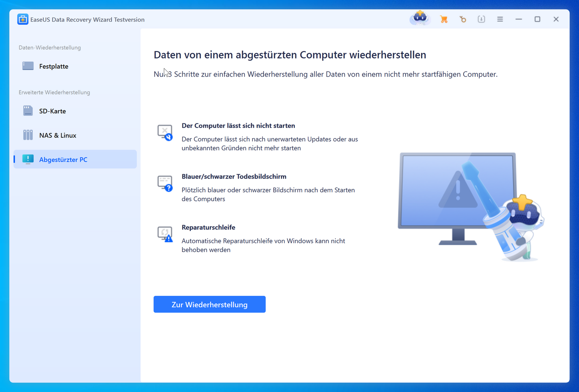Maximize the EaseUS window
Screen dimensions: 579x392
pos(537,19)
